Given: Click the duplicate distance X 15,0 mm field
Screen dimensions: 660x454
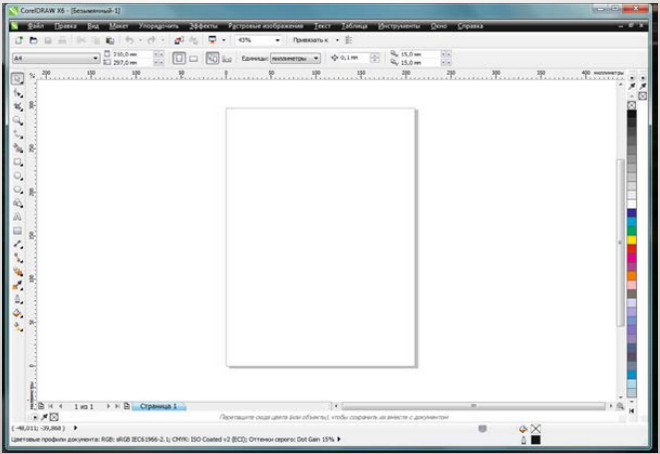Looking at the screenshot, I should pos(420,54).
